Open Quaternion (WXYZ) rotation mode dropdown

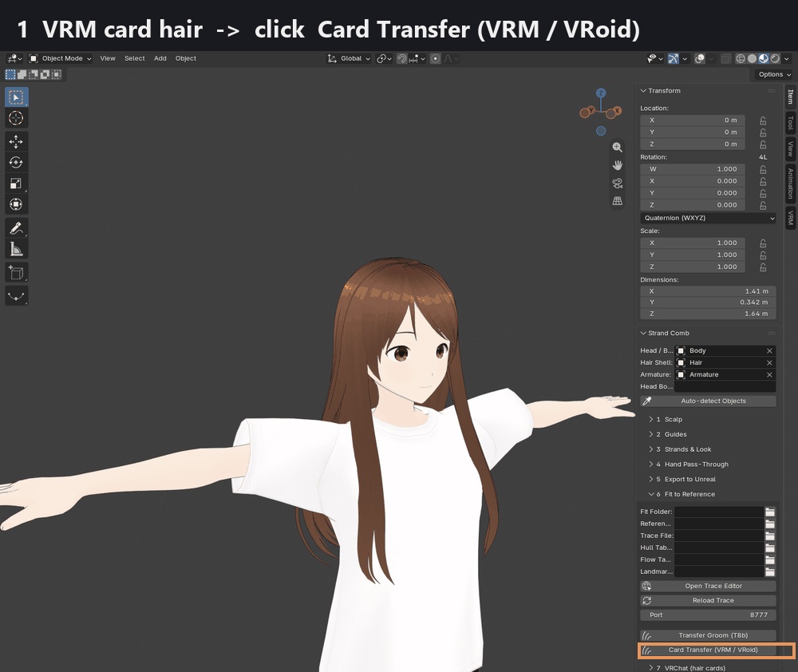pos(708,218)
